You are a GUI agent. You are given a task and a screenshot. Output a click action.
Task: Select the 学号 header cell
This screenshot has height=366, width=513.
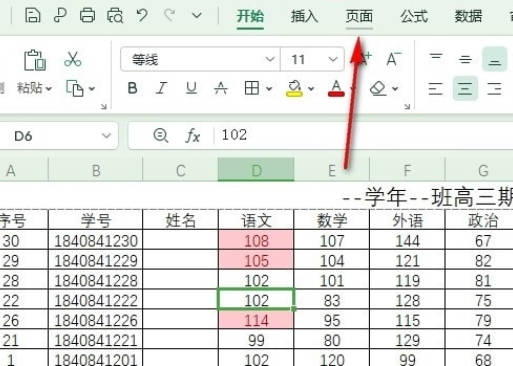pyautogui.click(x=96, y=220)
